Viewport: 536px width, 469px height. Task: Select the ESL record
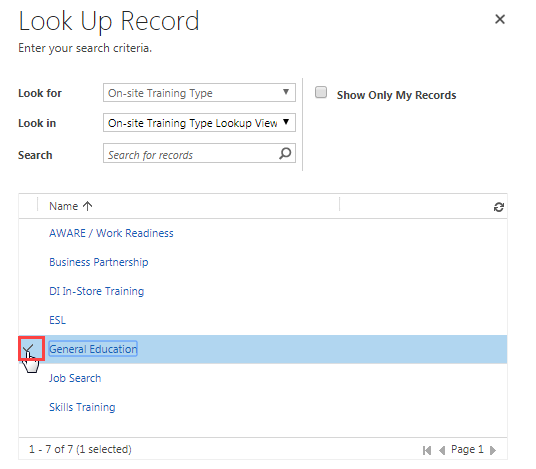[x=57, y=320]
